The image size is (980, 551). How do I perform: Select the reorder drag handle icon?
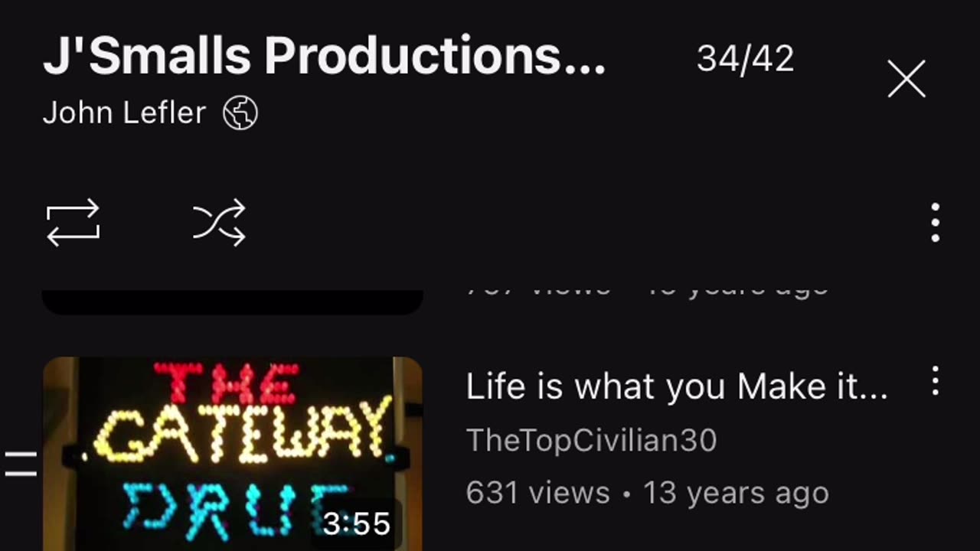pyautogui.click(x=21, y=463)
